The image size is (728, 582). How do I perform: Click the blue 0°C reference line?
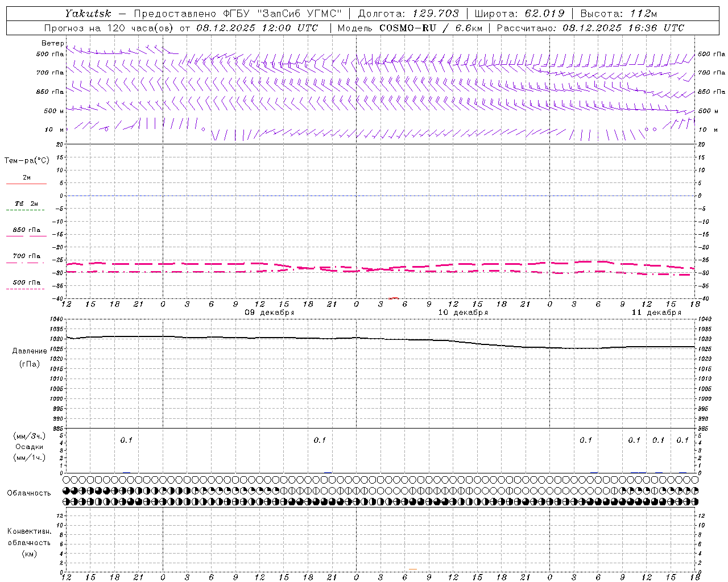381,196
